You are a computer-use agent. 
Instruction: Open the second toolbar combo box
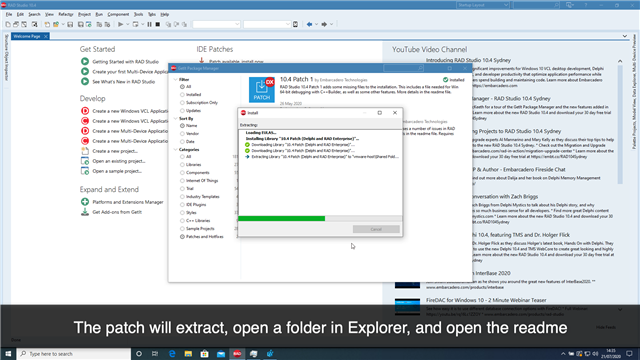[267, 24]
